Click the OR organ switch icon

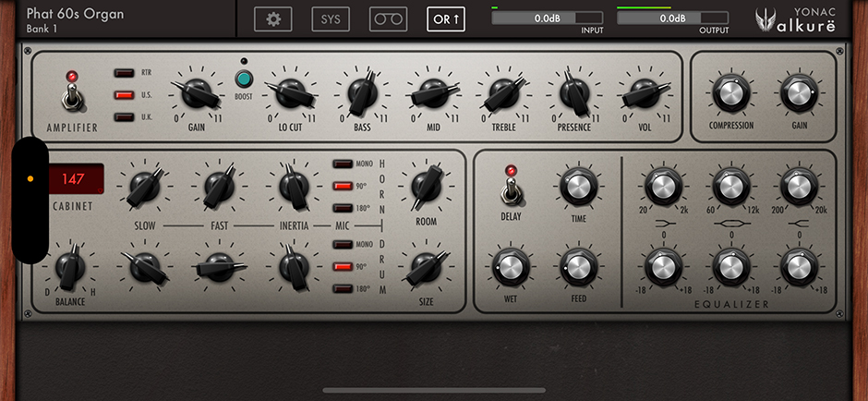(446, 19)
